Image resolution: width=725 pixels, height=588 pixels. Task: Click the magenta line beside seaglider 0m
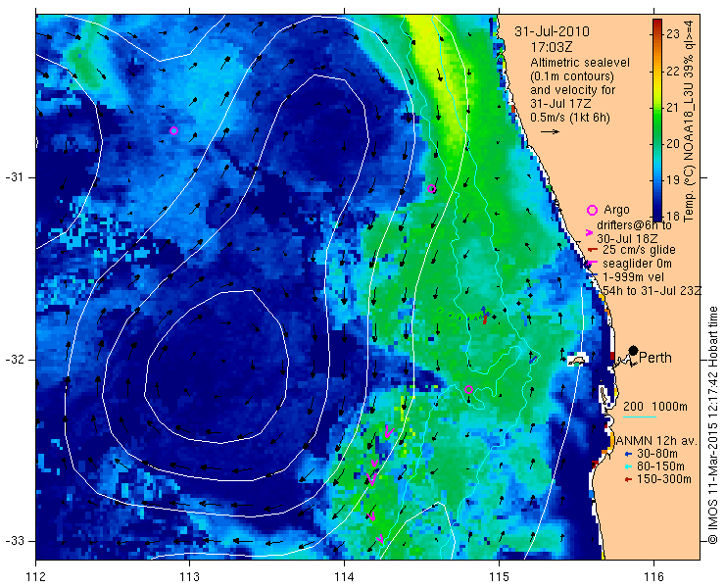click(x=593, y=264)
